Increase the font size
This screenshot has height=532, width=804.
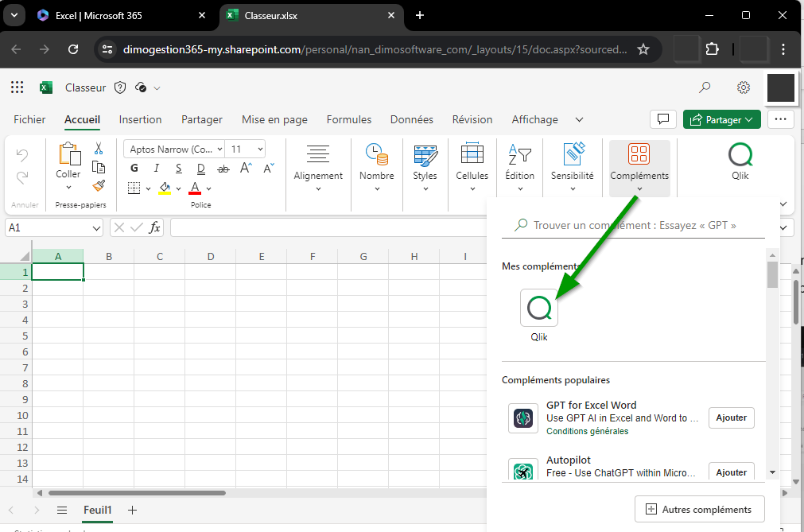click(x=246, y=168)
